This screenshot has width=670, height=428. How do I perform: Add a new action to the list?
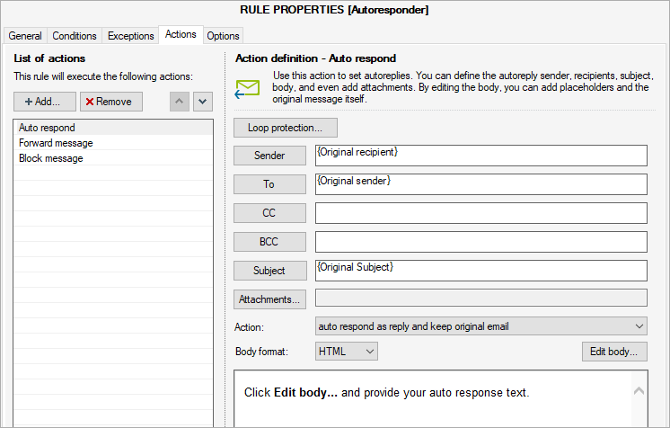pyautogui.click(x=44, y=102)
